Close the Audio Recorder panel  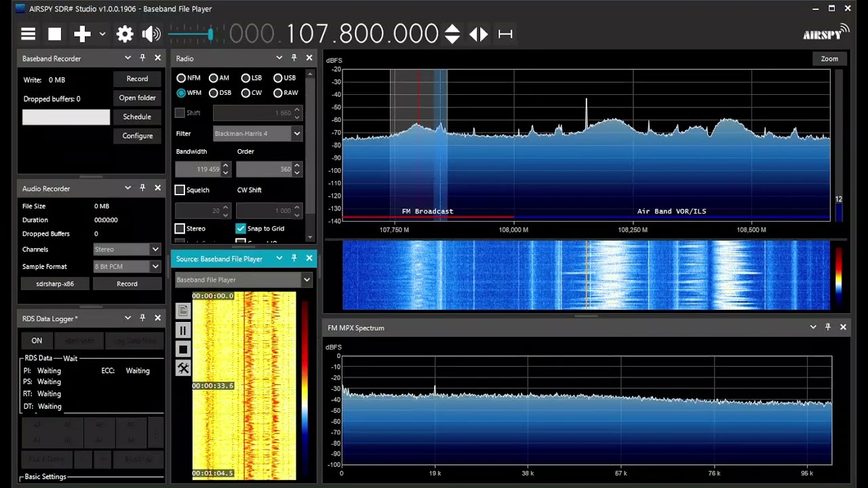click(158, 188)
